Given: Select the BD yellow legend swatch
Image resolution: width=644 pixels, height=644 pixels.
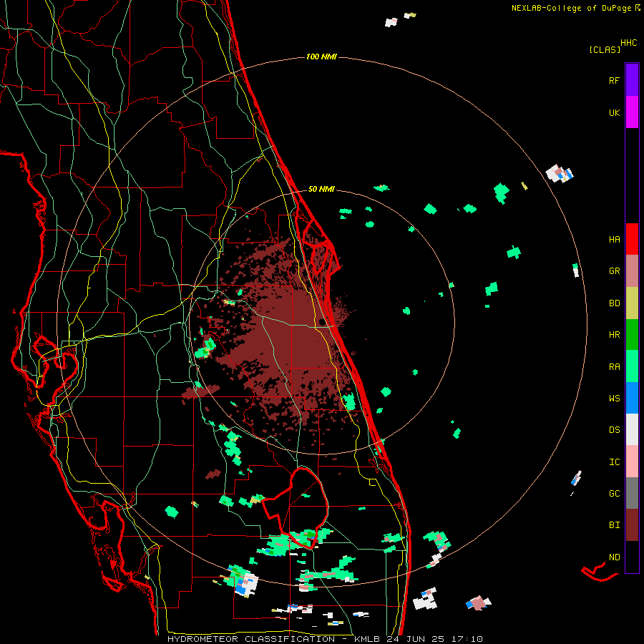Looking at the screenshot, I should click(632, 303).
